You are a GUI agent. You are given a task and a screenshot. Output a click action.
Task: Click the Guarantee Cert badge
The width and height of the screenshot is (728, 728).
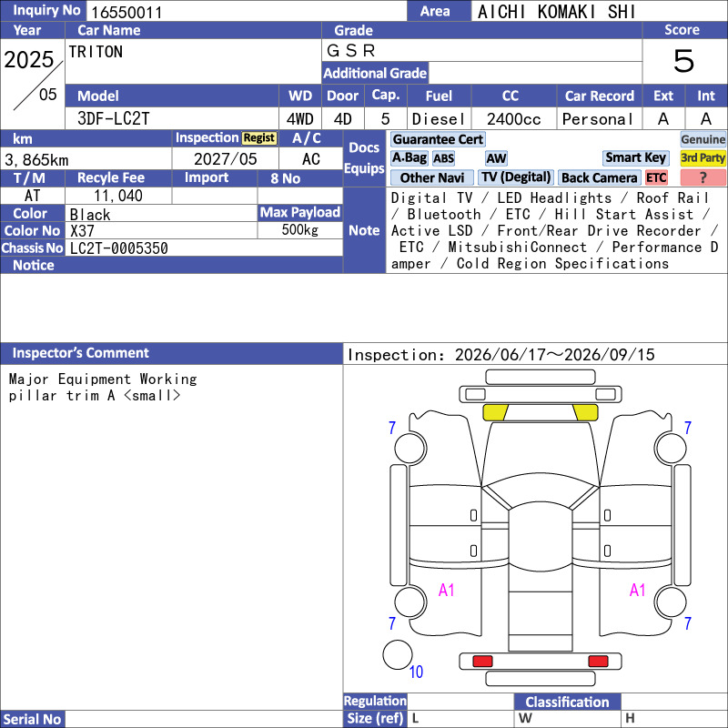pyautogui.click(x=438, y=139)
